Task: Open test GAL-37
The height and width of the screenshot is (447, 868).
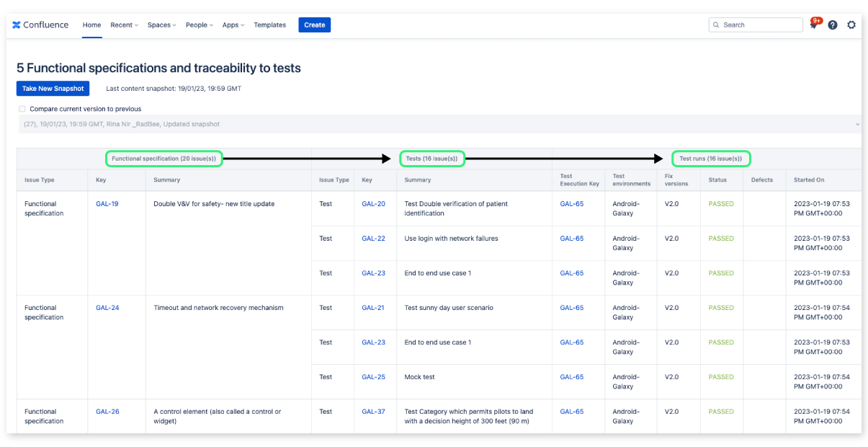Action: pyautogui.click(x=372, y=411)
